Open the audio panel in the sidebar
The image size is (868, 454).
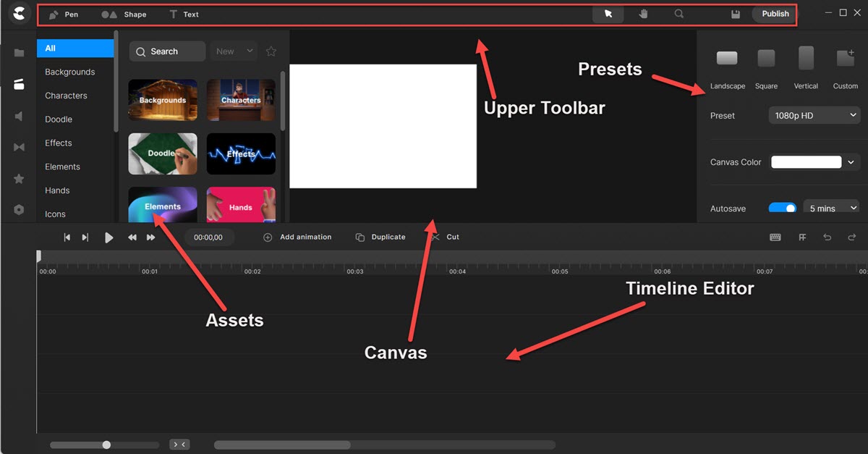point(18,116)
